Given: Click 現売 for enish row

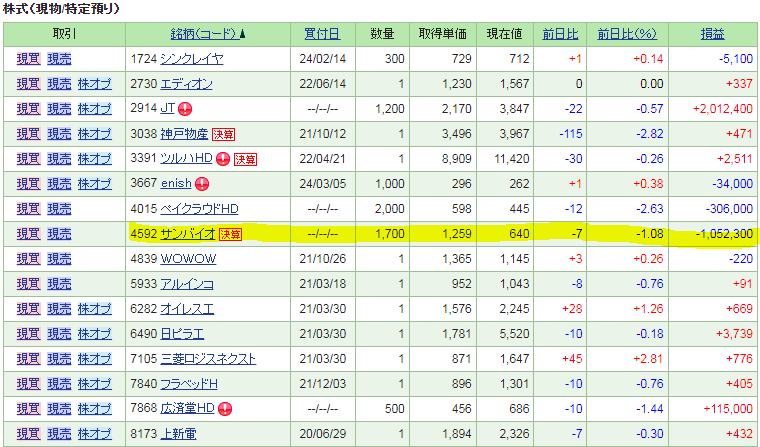Looking at the screenshot, I should tap(59, 184).
